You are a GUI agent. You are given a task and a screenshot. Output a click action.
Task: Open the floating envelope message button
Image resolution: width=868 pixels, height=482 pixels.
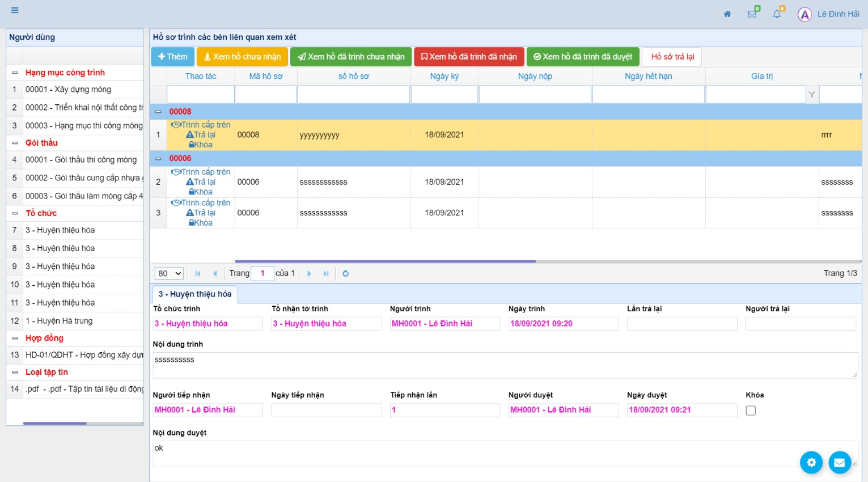tap(839, 462)
